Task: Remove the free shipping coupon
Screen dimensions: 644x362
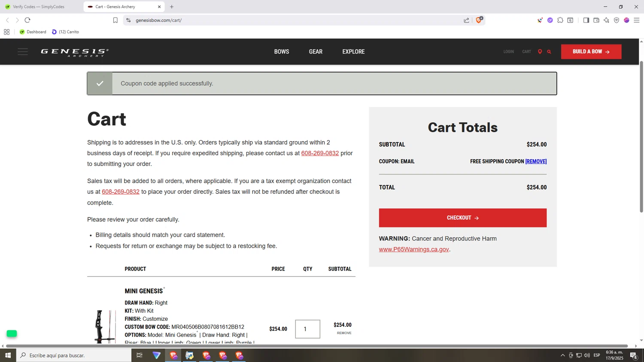Action: (x=536, y=161)
